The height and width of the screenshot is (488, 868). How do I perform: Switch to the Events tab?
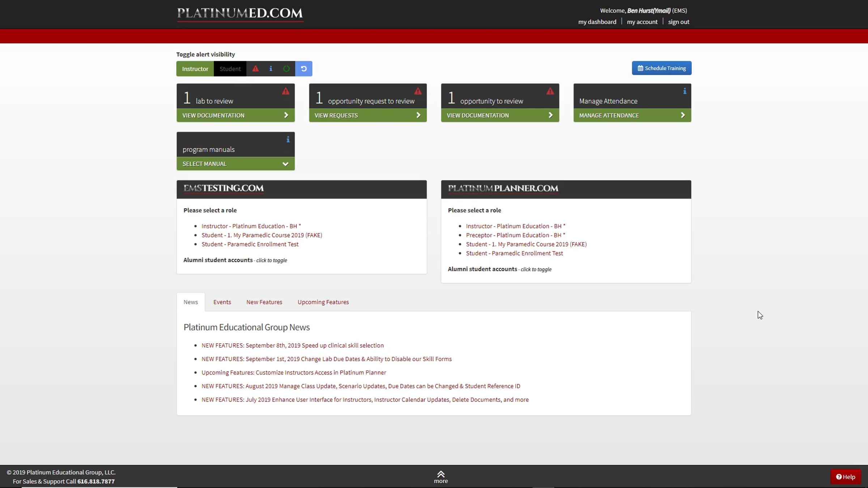coord(222,302)
